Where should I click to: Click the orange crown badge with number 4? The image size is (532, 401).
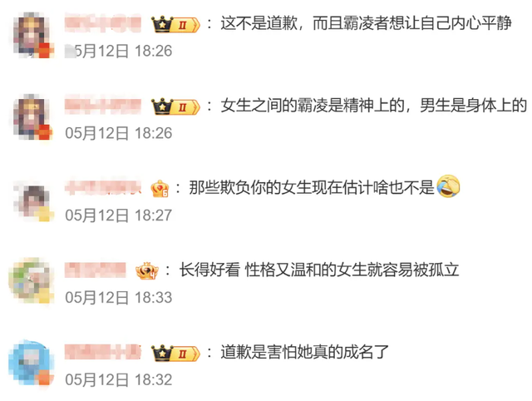coord(147,271)
